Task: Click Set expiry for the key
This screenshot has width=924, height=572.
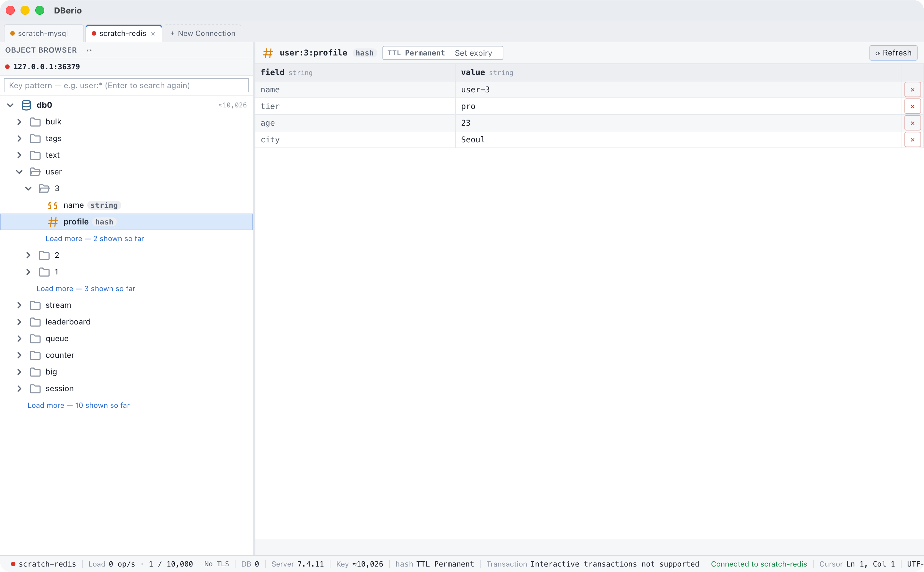Action: click(x=473, y=53)
